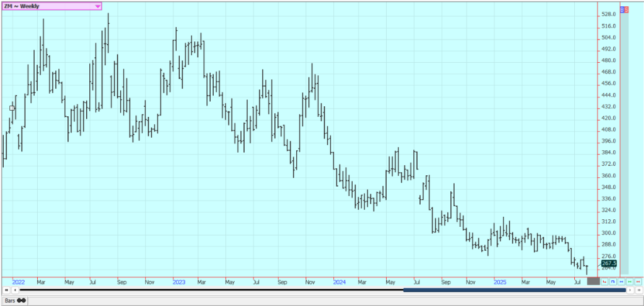Click the 480.0 price axis label

tap(609, 61)
